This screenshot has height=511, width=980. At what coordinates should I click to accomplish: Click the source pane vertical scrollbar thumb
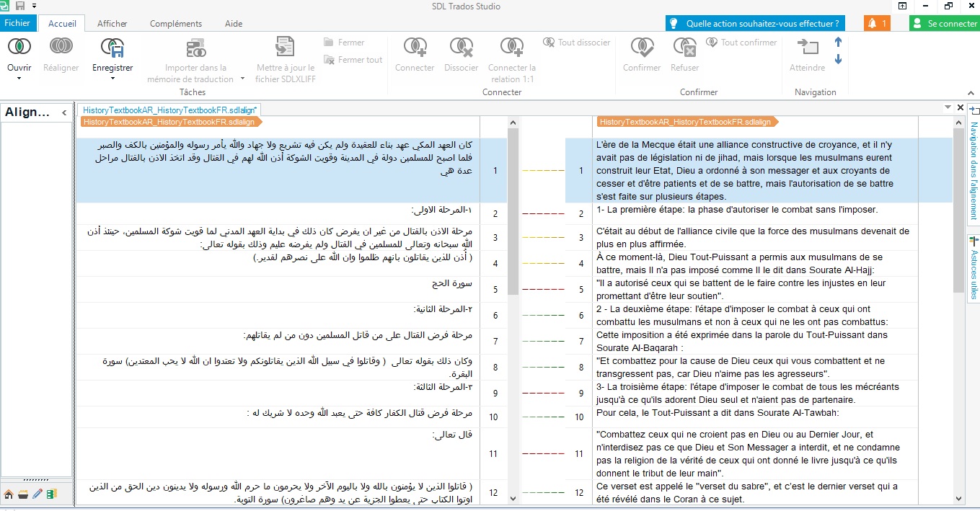pyautogui.click(x=513, y=211)
